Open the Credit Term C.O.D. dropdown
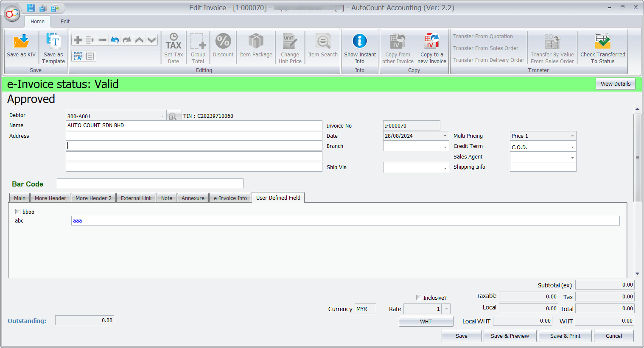644x348 pixels. point(572,147)
